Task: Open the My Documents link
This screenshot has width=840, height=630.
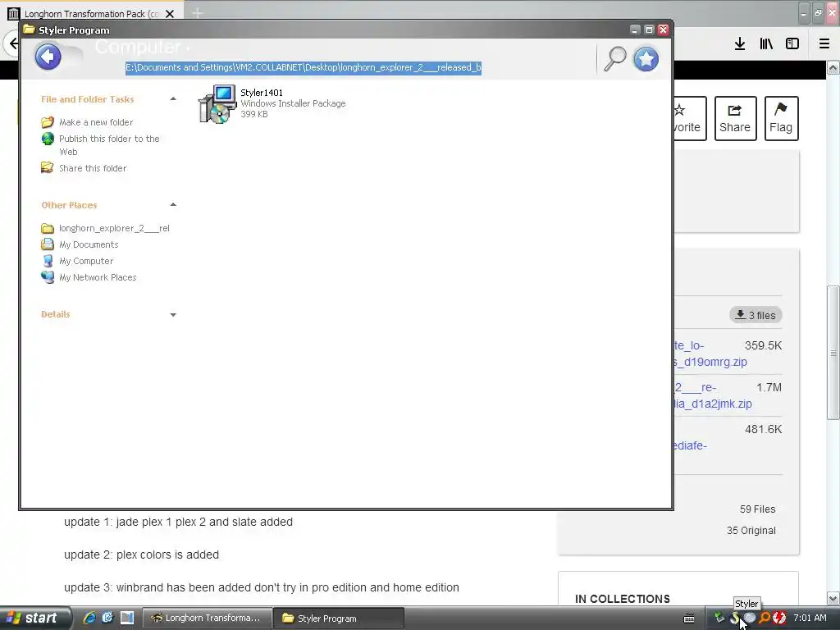Action: 89,244
